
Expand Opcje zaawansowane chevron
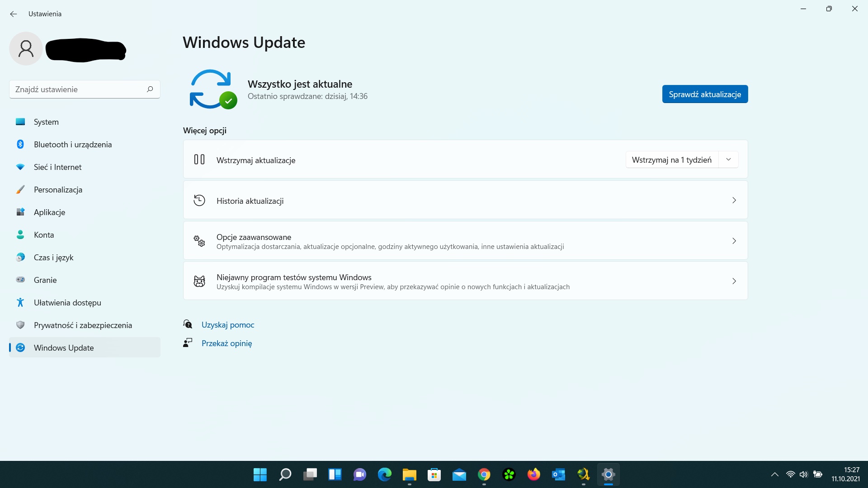(734, 241)
